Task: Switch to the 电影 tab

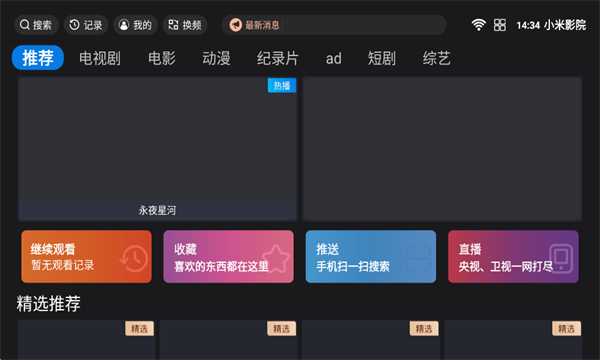Action: 161,58
